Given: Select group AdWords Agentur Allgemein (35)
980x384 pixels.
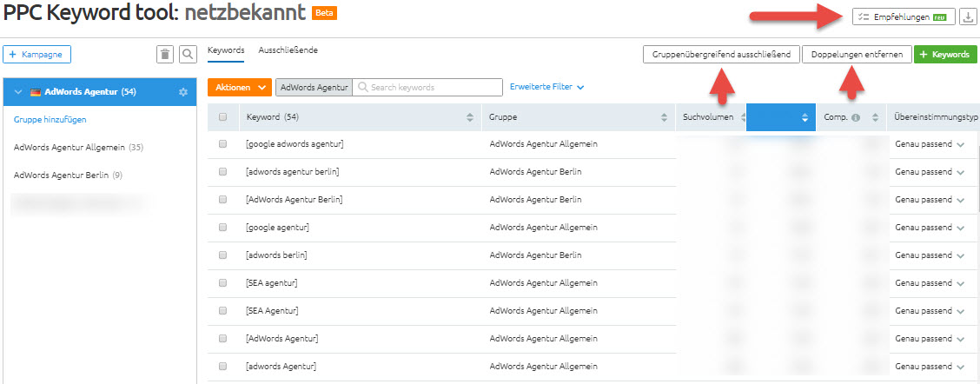Looking at the screenshot, I should (79, 148).
